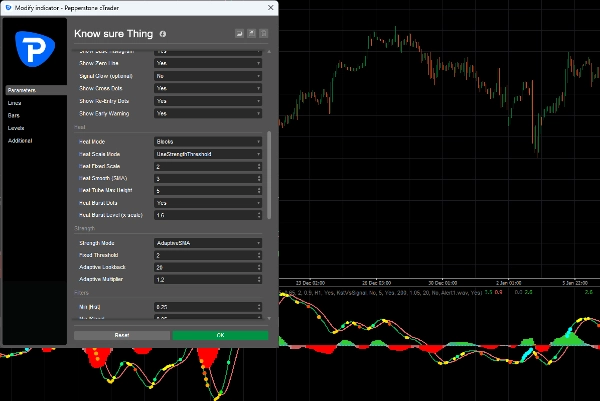Viewport: 600px width, 401px height.
Task: Open the Heat Mode dropdown showing Blocks
Action: 208,142
